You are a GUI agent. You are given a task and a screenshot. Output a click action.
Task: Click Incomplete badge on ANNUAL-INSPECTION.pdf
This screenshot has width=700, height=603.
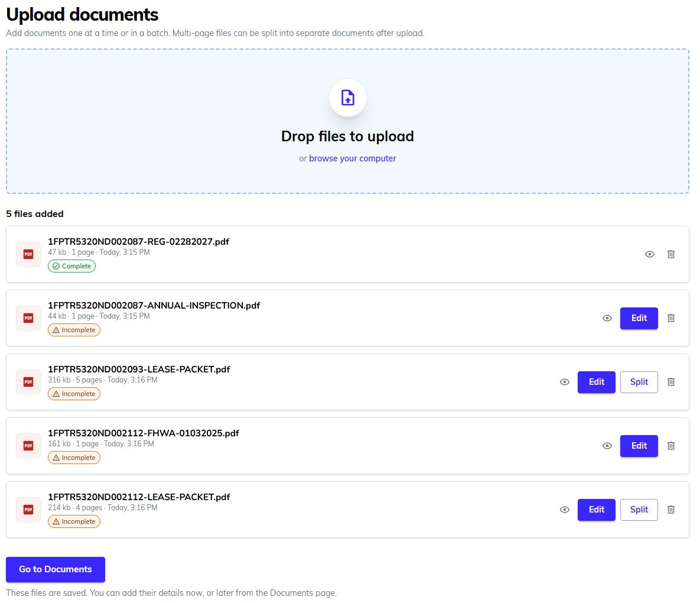click(74, 330)
